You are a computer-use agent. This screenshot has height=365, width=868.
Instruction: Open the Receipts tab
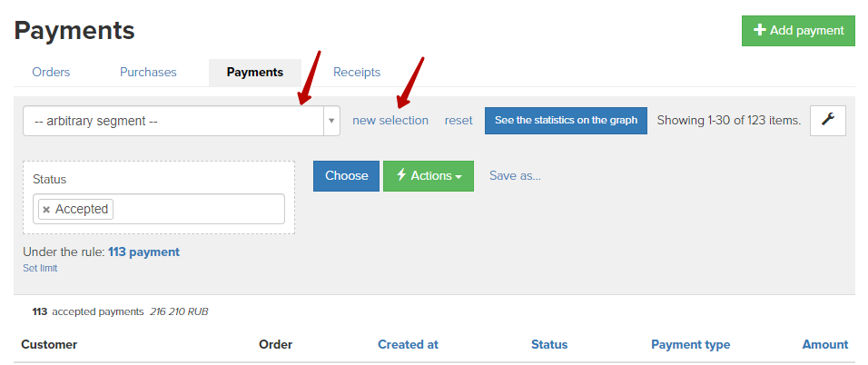357,72
